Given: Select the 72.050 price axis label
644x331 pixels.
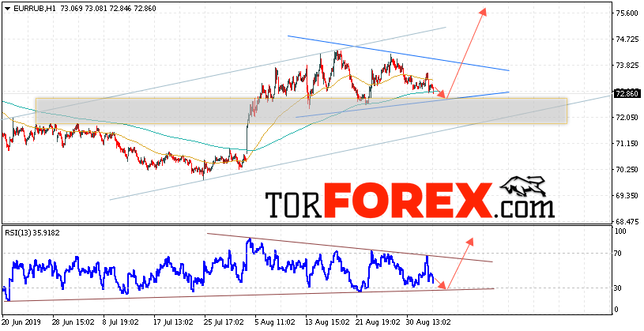Looking at the screenshot, I should pyautogui.click(x=627, y=118).
